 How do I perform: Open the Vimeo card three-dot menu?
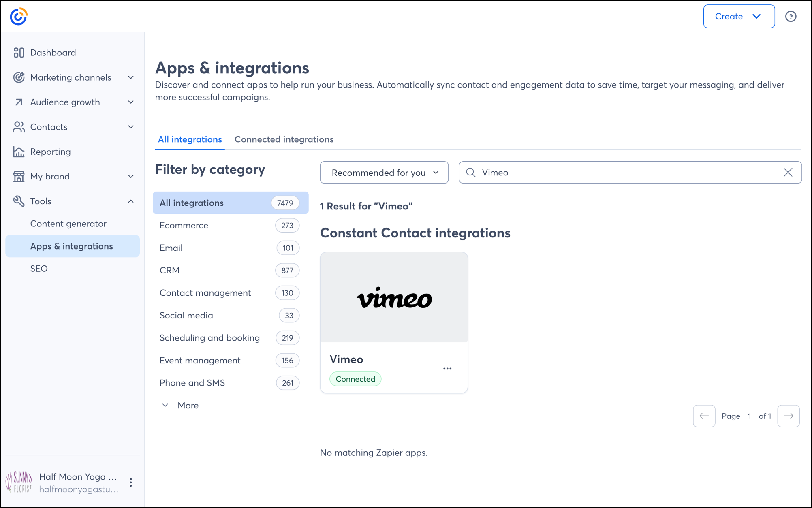pyautogui.click(x=447, y=369)
